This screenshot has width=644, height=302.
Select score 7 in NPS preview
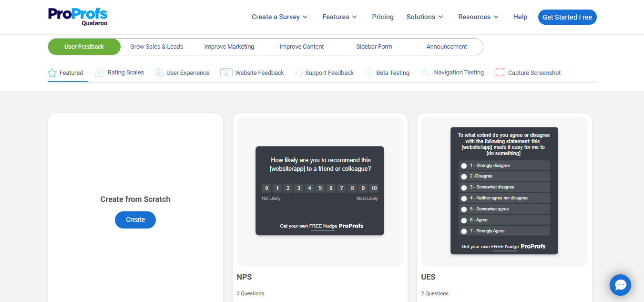click(342, 188)
